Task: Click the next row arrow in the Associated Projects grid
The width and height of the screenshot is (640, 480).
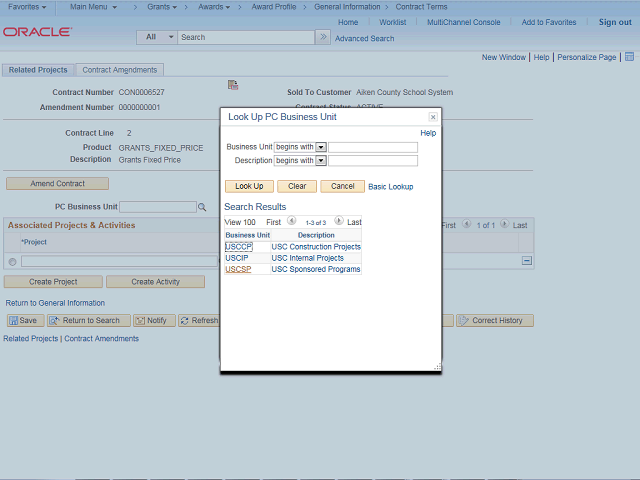Action: coord(504,224)
